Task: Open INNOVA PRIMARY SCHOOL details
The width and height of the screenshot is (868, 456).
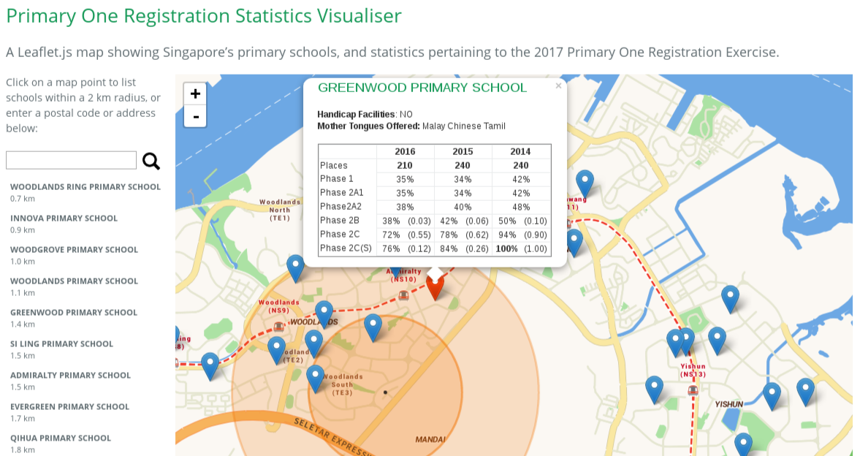Action: coord(64,218)
